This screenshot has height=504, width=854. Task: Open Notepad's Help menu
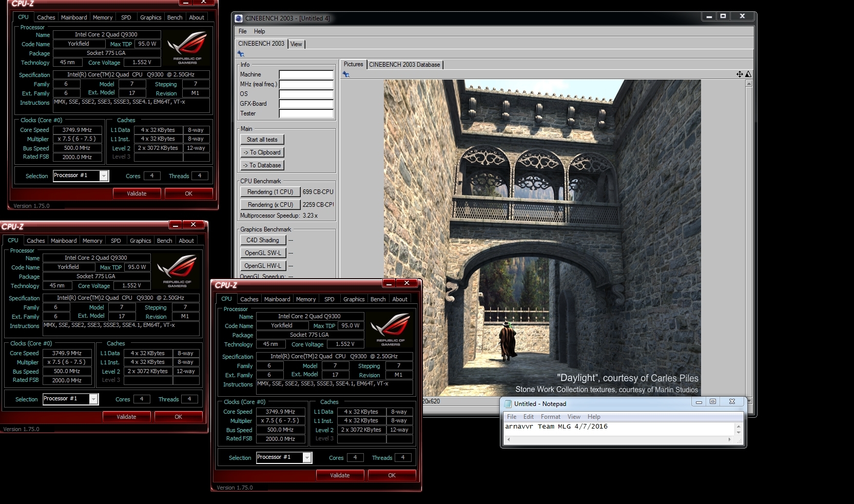click(594, 417)
